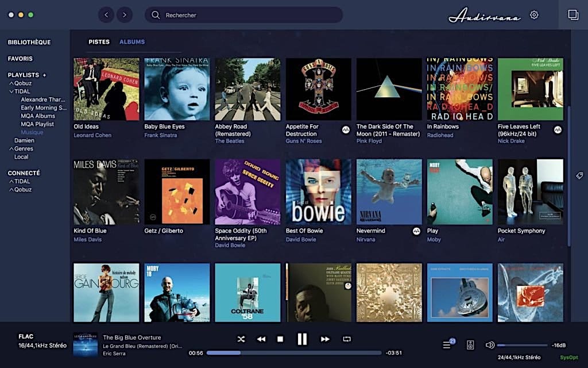Click the mute speaker icon
Image resolution: width=588 pixels, height=368 pixels.
(x=489, y=346)
